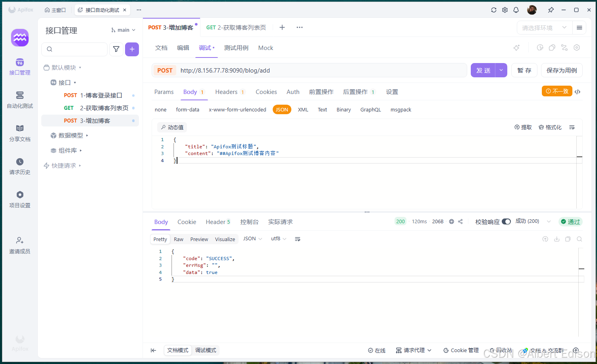Expand the 数据模型 node
The height and width of the screenshot is (364, 597).
point(69,135)
